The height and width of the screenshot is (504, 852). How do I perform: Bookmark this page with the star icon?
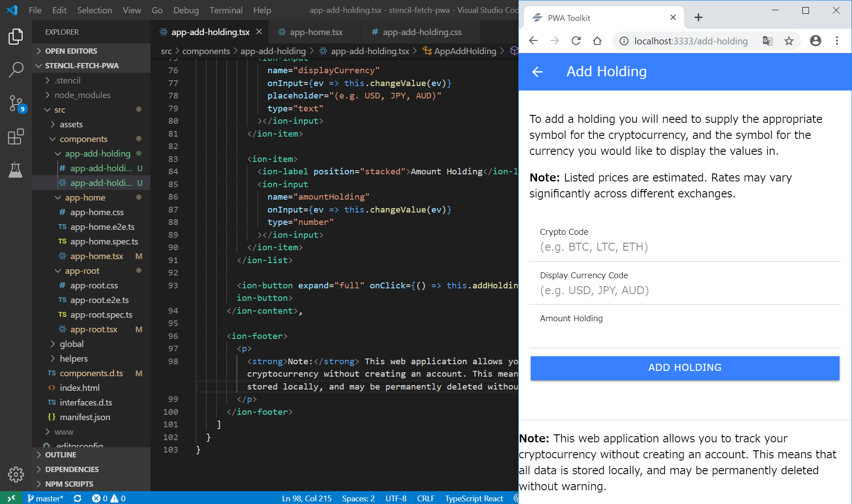click(789, 41)
